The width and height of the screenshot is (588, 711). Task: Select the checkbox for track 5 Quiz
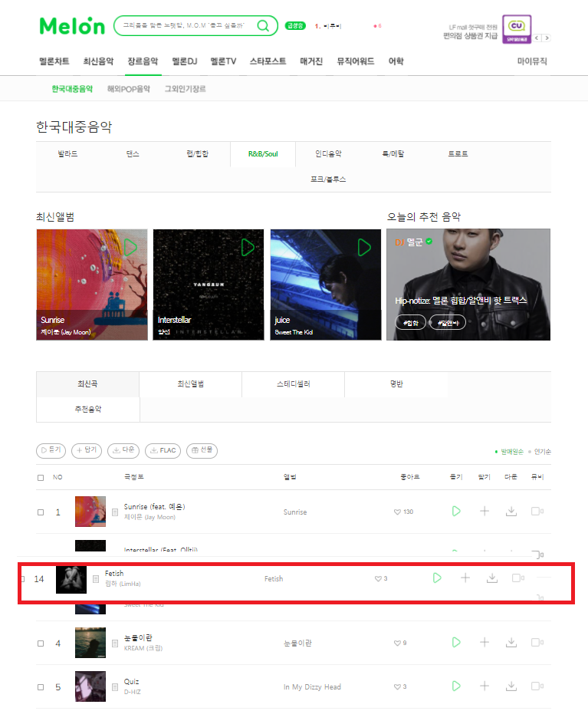(x=41, y=687)
